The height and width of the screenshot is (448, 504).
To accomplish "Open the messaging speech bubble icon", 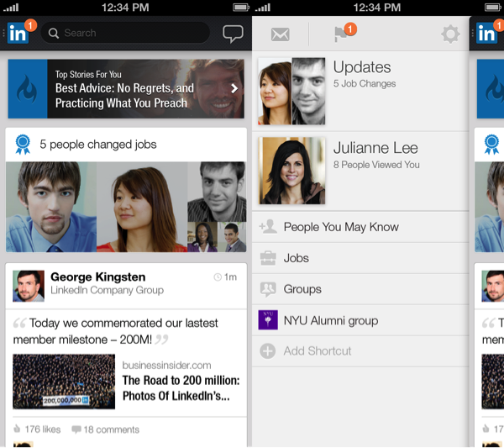I will coord(233,34).
